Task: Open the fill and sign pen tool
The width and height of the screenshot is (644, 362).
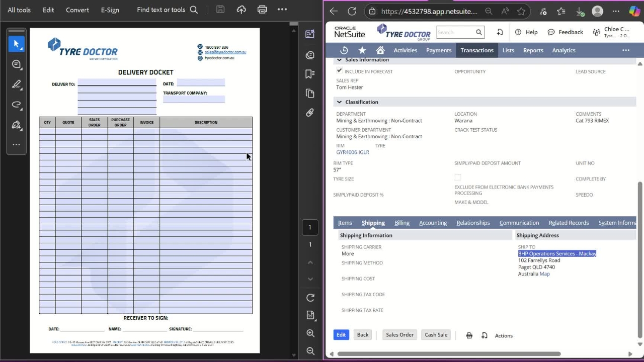Action: point(16,125)
